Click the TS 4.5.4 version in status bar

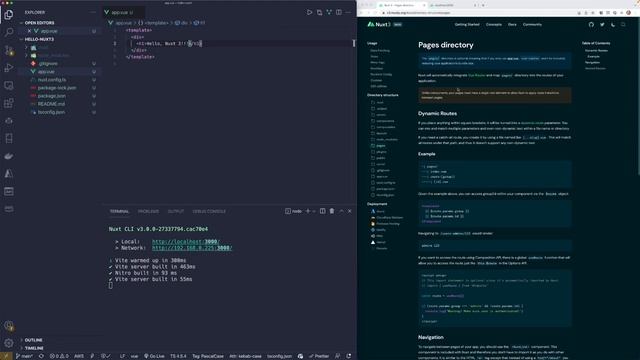(178, 356)
